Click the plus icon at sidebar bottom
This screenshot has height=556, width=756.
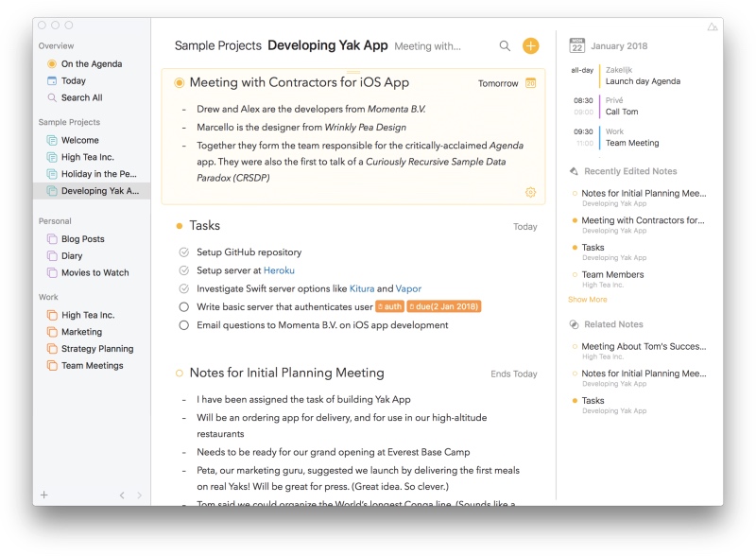tap(43, 495)
